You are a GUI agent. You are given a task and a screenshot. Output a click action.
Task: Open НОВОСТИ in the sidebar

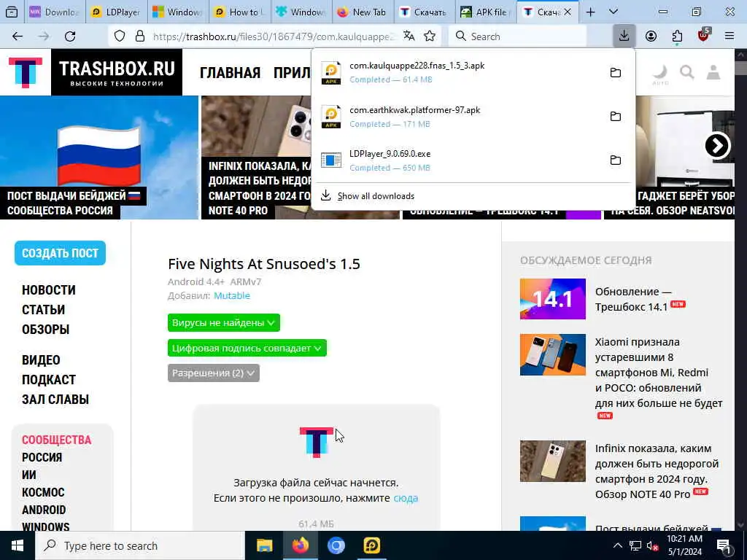point(49,290)
